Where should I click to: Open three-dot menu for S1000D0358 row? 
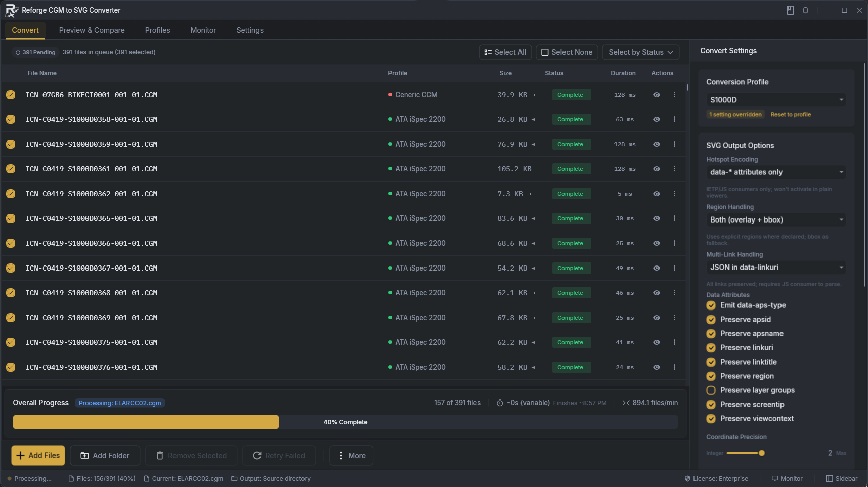click(x=674, y=119)
